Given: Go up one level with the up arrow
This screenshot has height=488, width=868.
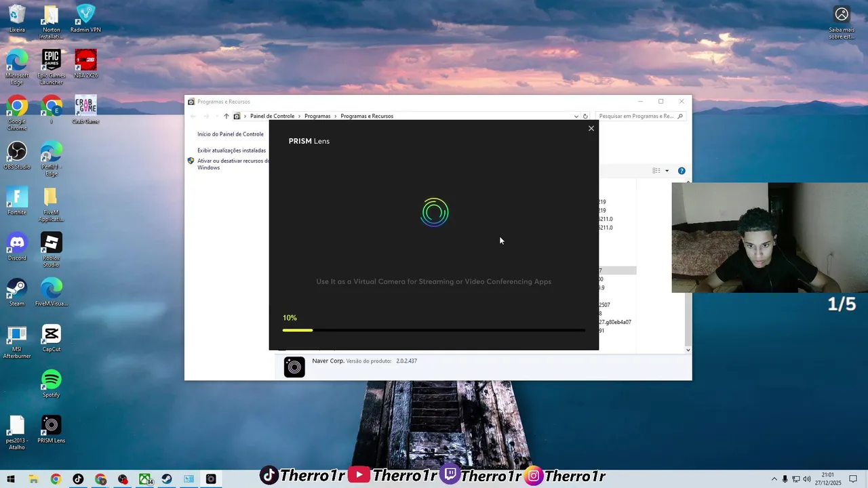Looking at the screenshot, I should [226, 116].
